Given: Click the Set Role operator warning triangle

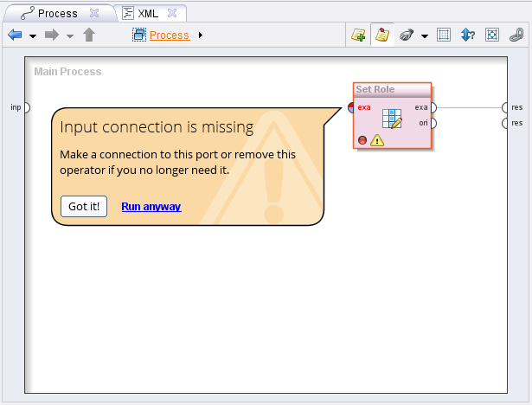Looking at the screenshot, I should (377, 140).
